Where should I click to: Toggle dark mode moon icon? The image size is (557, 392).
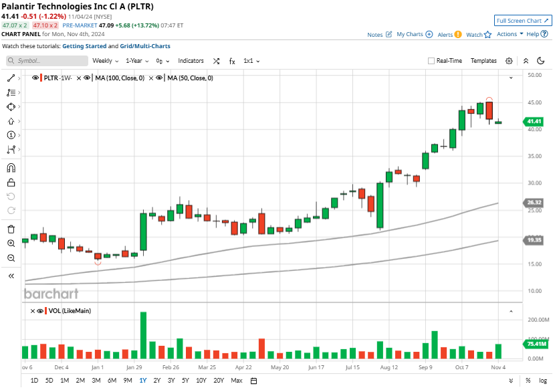(x=541, y=61)
